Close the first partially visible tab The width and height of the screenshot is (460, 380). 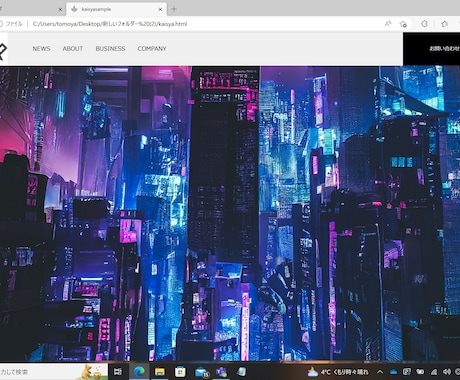[x=60, y=9]
